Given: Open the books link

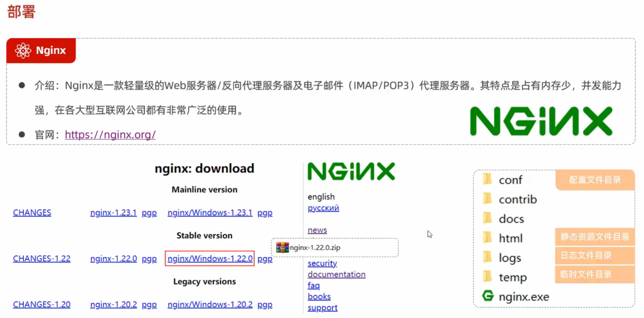Looking at the screenshot, I should 319,296.
